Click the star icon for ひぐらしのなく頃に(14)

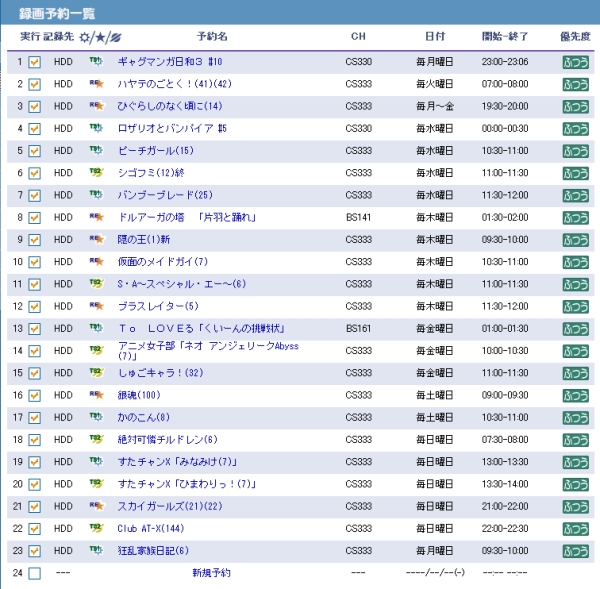coord(96,106)
